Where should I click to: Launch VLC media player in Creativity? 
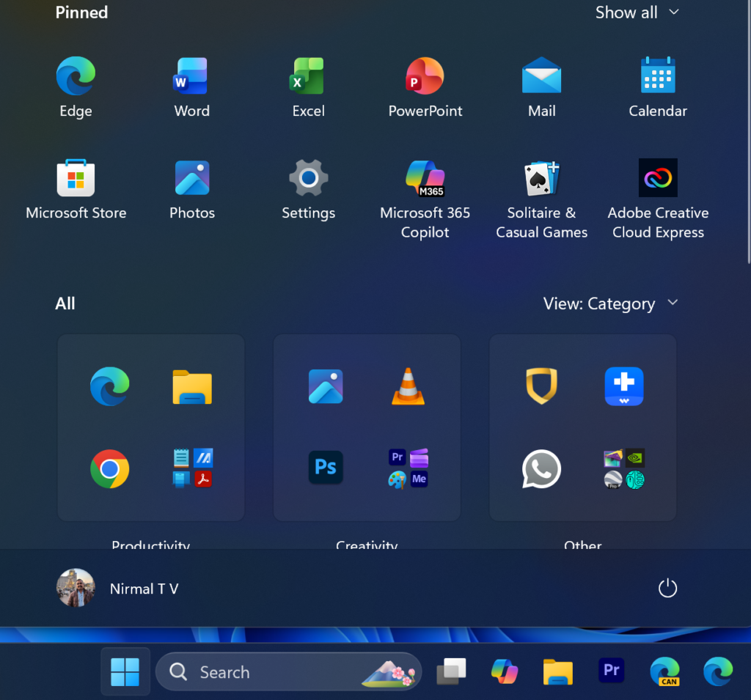(x=408, y=386)
